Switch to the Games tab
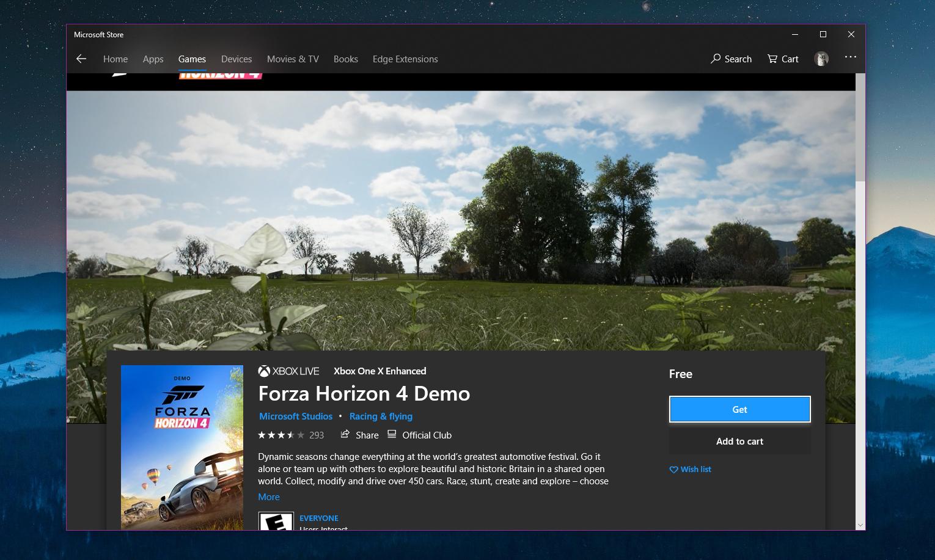 pos(192,59)
